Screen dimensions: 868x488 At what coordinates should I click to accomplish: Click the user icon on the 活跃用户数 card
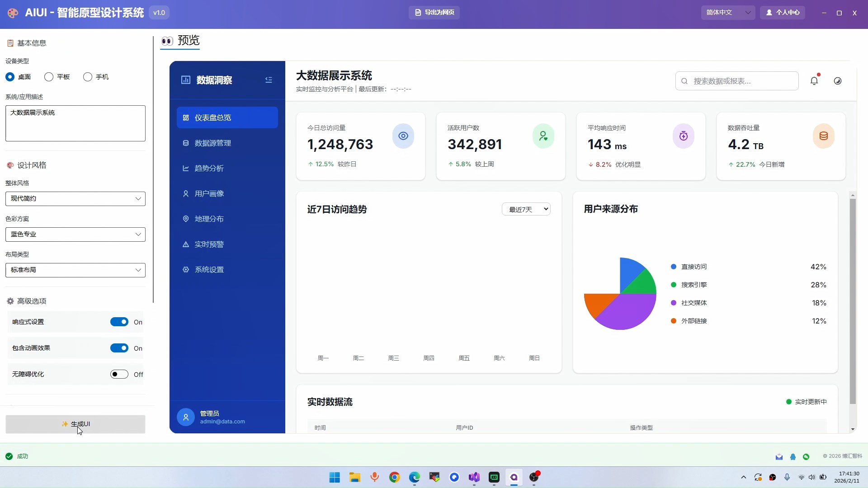coord(543,136)
